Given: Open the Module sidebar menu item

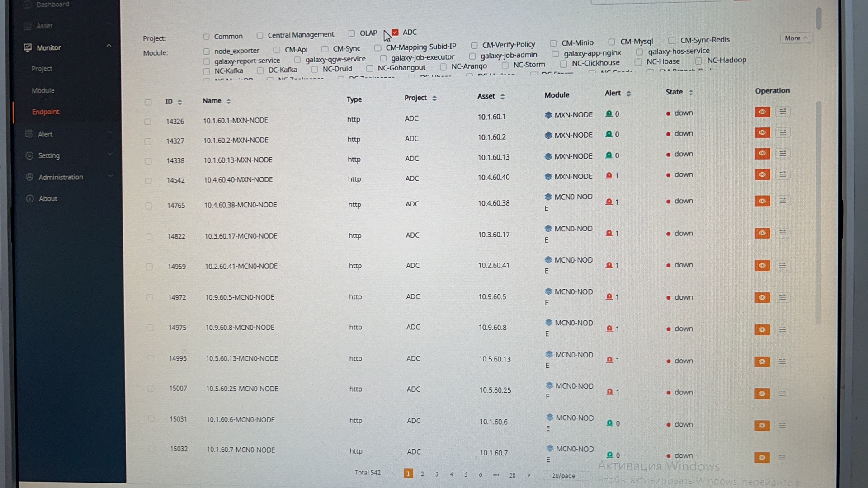Looking at the screenshot, I should 43,90.
